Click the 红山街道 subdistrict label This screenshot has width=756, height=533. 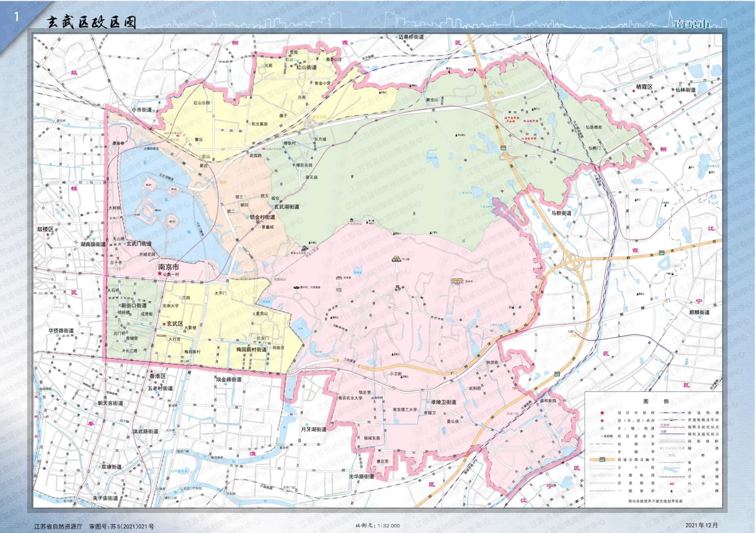[x=306, y=67]
